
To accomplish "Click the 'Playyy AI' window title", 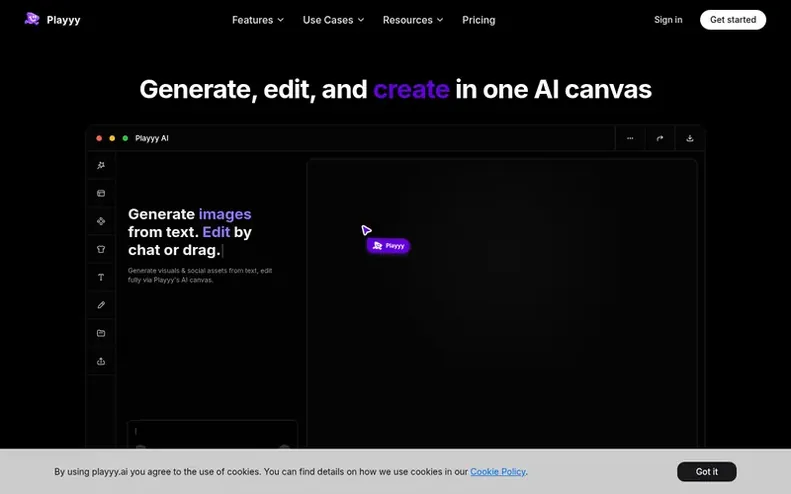I will click(152, 138).
